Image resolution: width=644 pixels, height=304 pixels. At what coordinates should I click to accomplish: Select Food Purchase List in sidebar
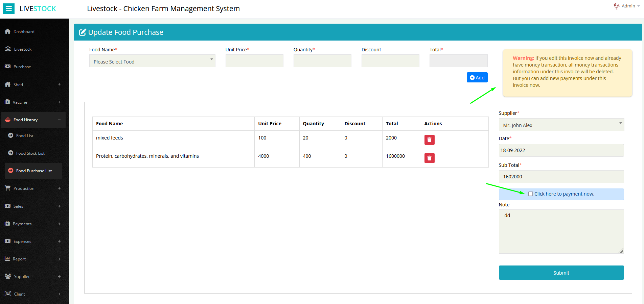(34, 171)
